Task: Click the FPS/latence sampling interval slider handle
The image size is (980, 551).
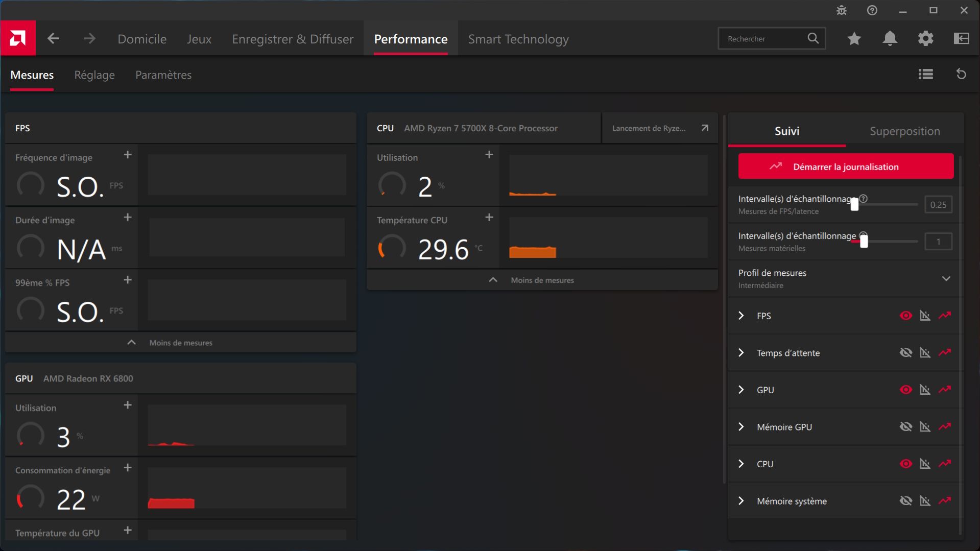Action: coord(854,204)
